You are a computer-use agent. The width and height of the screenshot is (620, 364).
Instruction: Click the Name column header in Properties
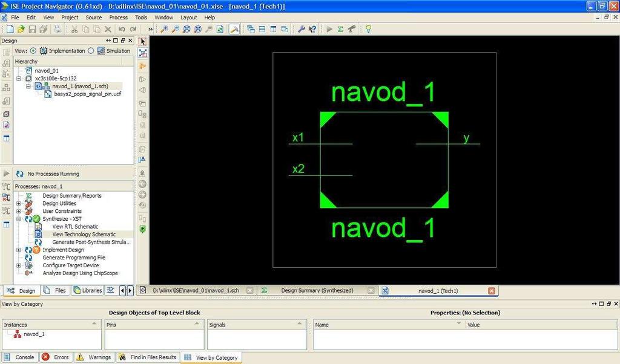pos(389,325)
